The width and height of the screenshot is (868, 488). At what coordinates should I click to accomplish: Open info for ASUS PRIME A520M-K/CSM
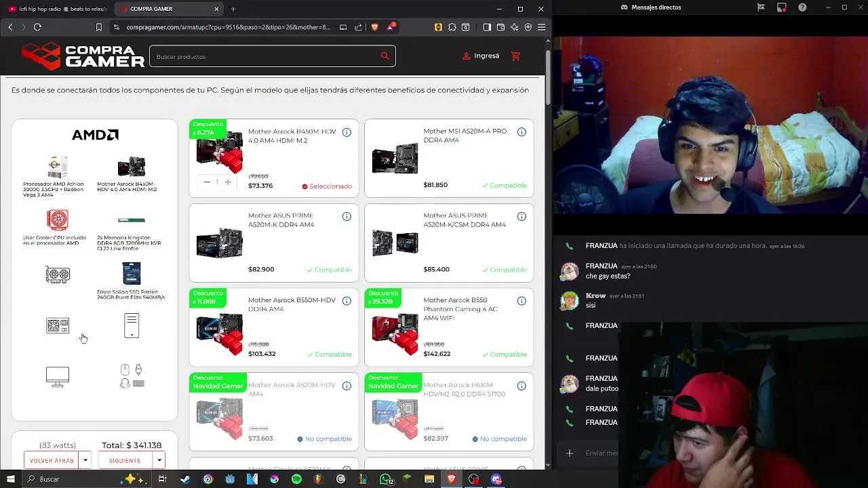click(x=521, y=216)
